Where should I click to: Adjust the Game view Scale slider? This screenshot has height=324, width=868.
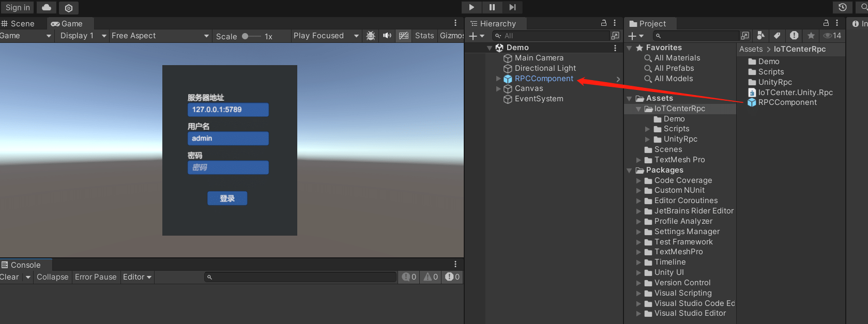[246, 36]
